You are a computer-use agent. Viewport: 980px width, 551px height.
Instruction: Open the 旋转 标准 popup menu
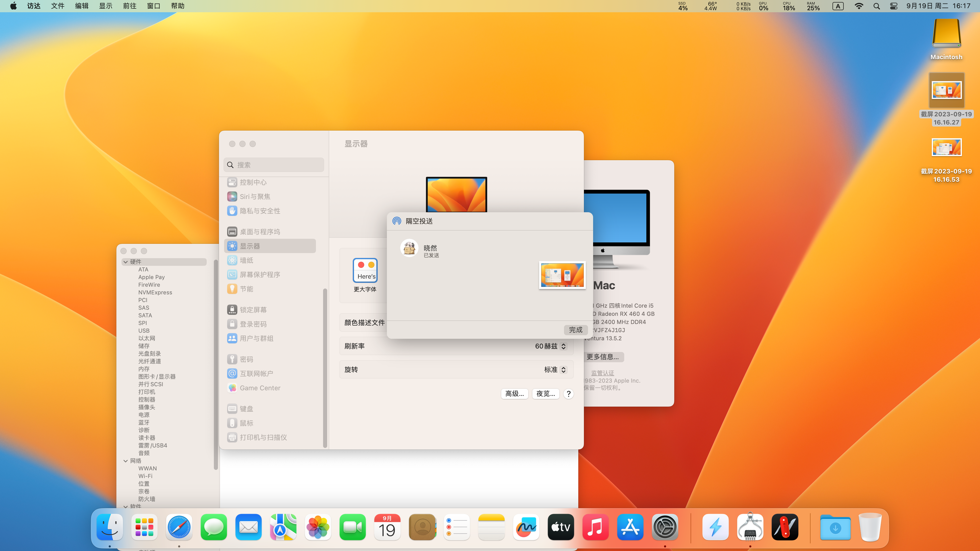pos(555,370)
